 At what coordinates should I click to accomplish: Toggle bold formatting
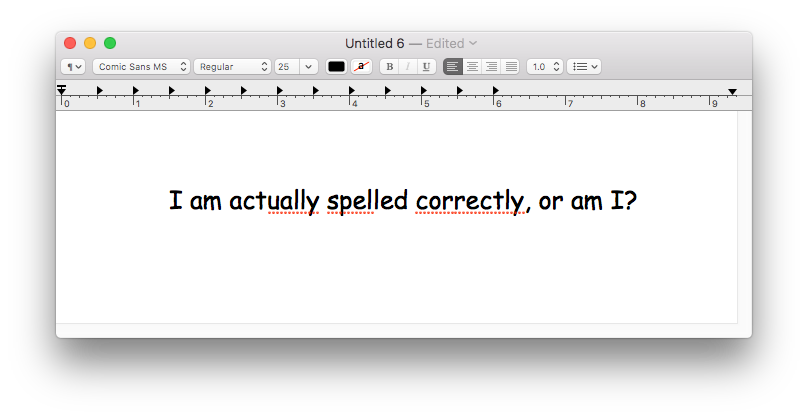[x=390, y=66]
